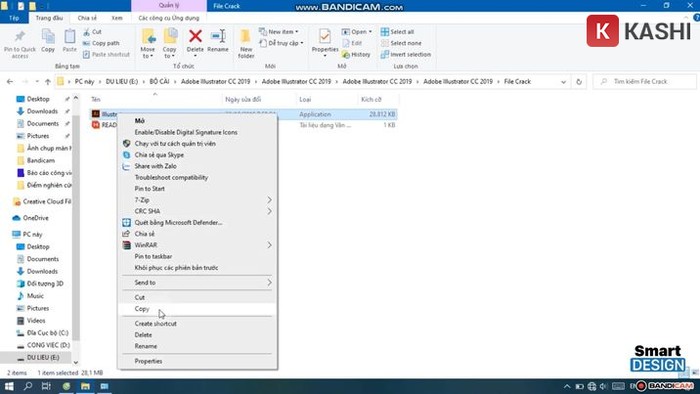The width and height of the screenshot is (700, 394).
Task: Choose Copy in context menu
Action: click(197, 309)
